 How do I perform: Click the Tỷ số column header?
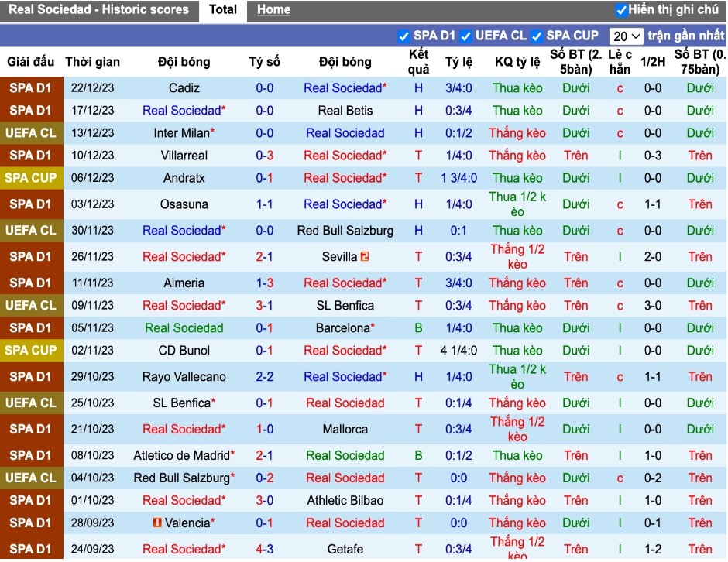(x=264, y=62)
